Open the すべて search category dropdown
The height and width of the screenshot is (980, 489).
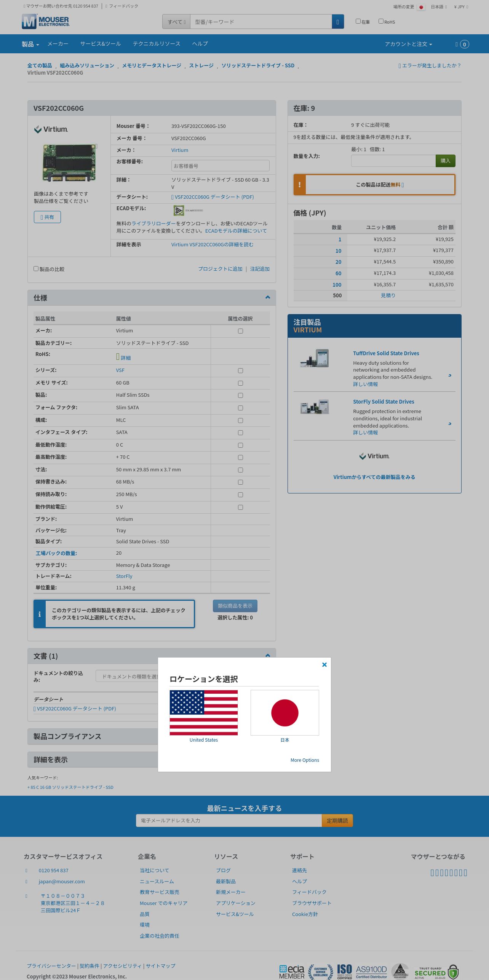(176, 22)
